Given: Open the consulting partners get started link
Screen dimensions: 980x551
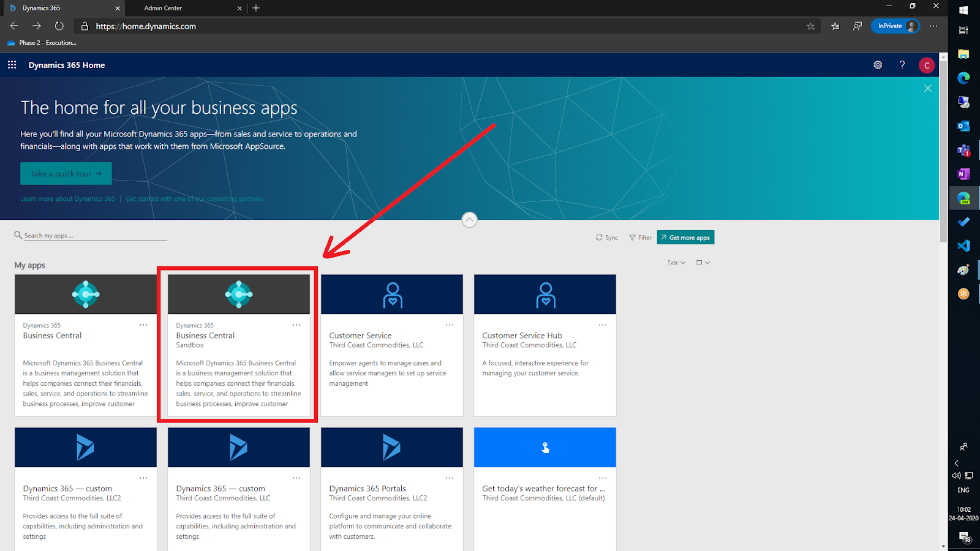Looking at the screenshot, I should click(x=195, y=199).
